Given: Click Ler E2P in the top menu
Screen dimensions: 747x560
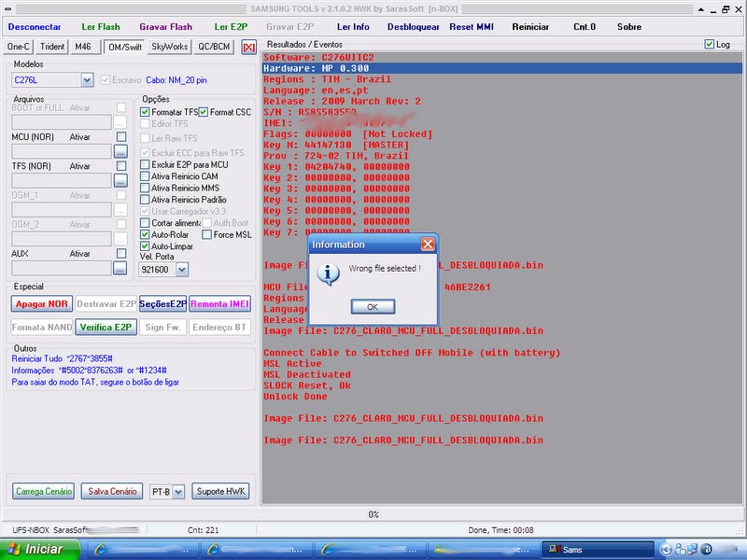Looking at the screenshot, I should tap(231, 27).
